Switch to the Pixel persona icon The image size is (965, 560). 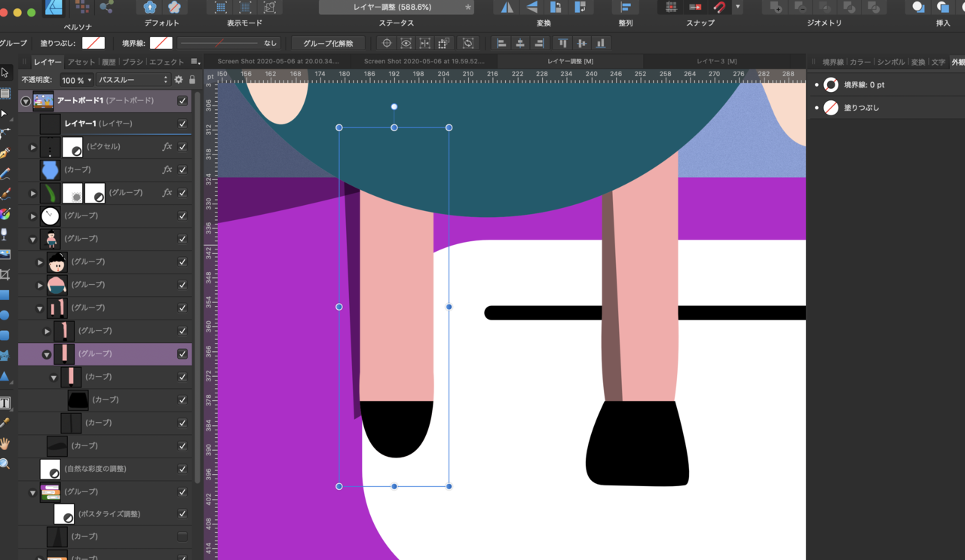(x=81, y=8)
